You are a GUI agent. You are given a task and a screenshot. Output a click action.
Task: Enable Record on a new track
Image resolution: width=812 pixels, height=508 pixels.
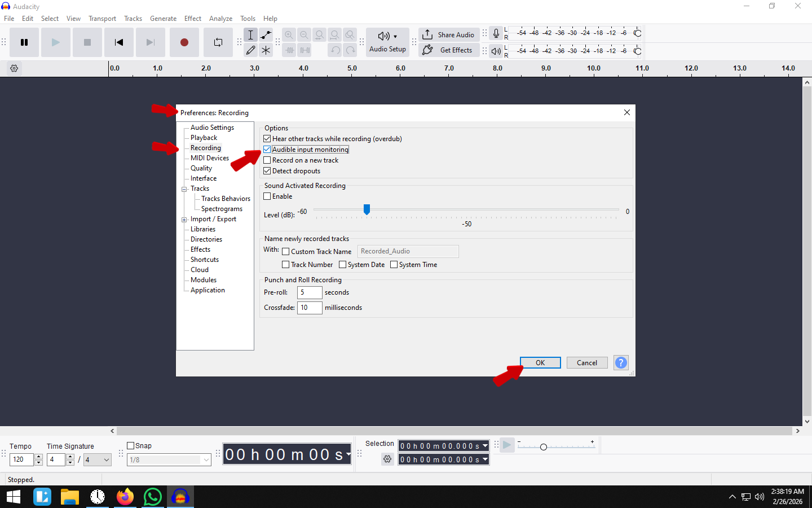pyautogui.click(x=267, y=160)
